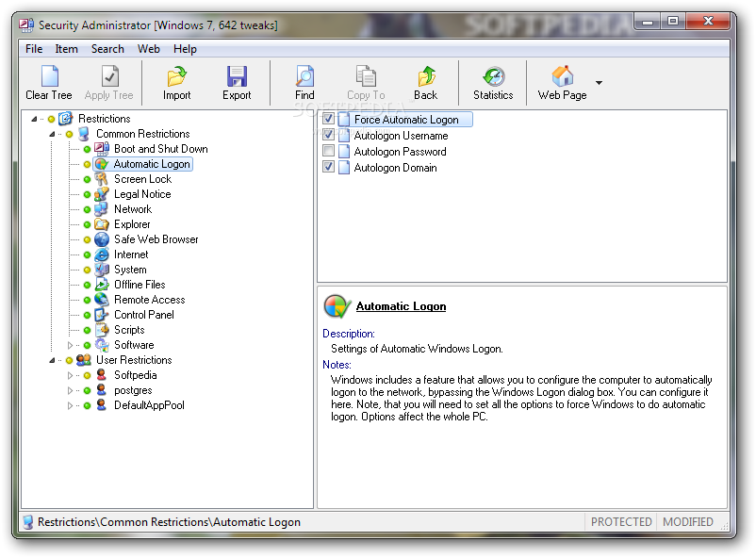Toggle status dot beside Automatic Logon
This screenshot has width=756, height=558.
pyautogui.click(x=88, y=164)
